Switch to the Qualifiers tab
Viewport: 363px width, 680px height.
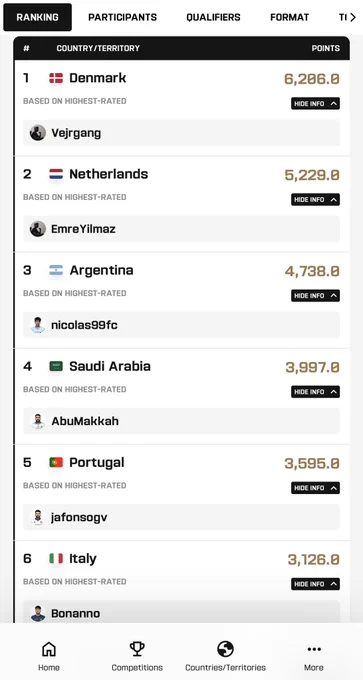[213, 17]
